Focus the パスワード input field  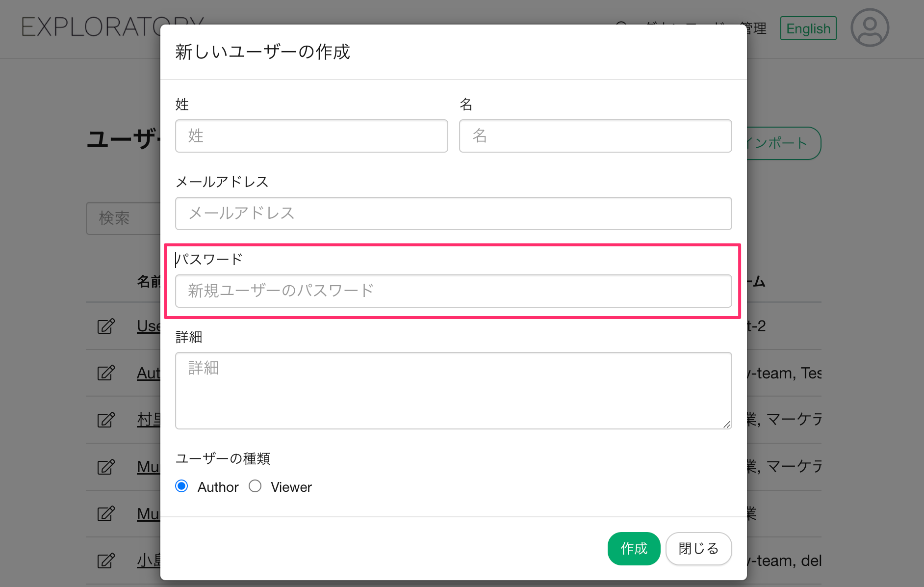[x=454, y=291]
